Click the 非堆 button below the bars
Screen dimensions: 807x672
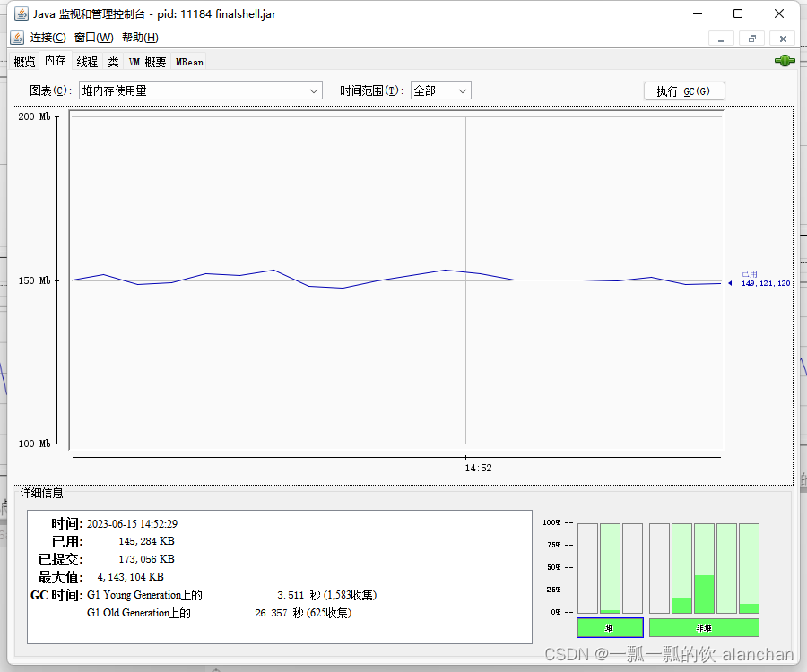704,627
